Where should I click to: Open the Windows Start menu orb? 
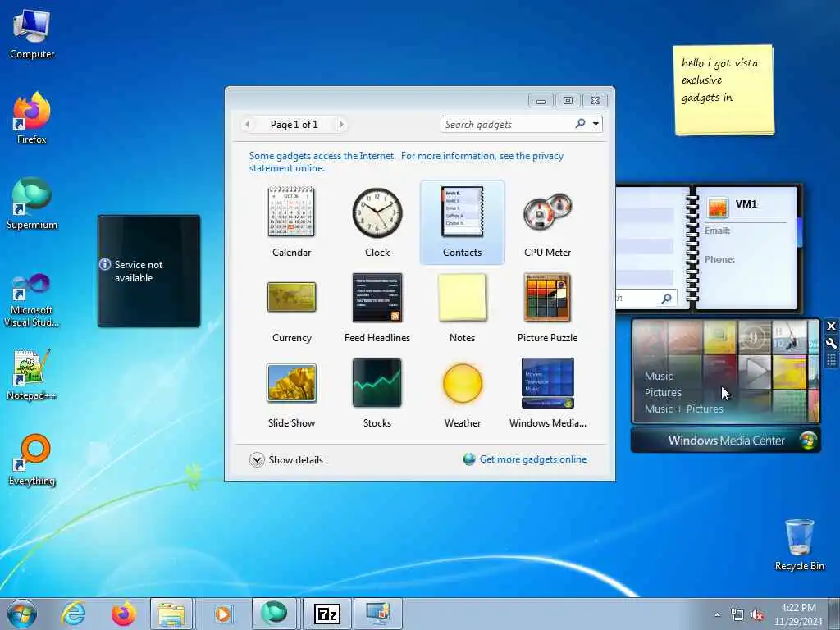pyautogui.click(x=22, y=614)
